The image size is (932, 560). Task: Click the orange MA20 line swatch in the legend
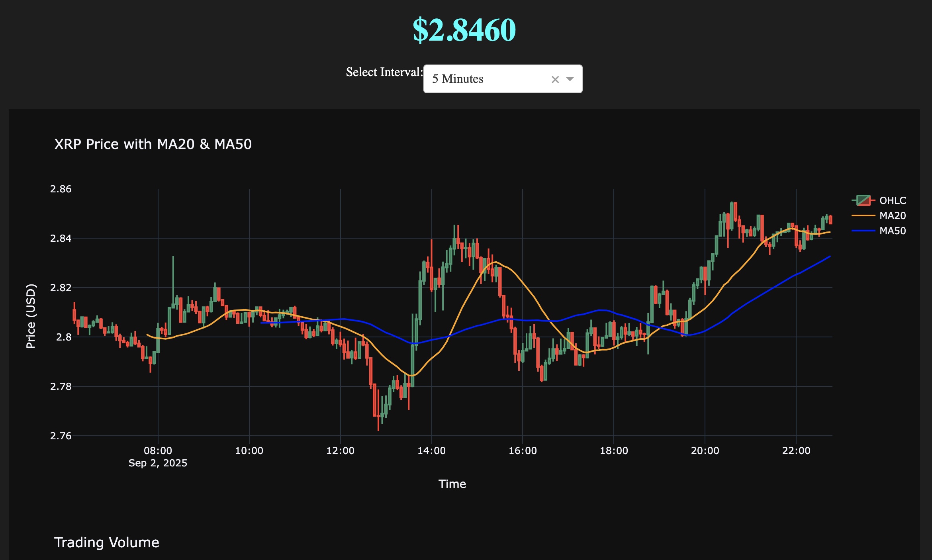click(863, 215)
